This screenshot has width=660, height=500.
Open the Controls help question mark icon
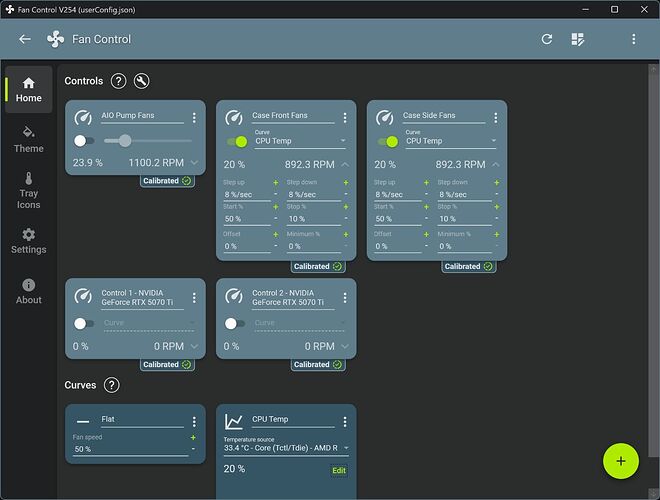(119, 81)
